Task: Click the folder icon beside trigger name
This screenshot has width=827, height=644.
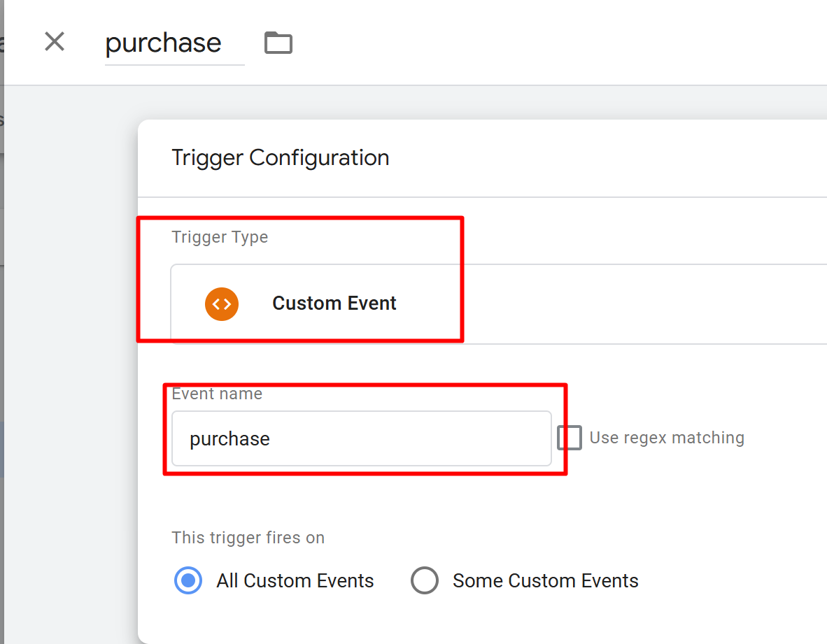Action: tap(278, 43)
